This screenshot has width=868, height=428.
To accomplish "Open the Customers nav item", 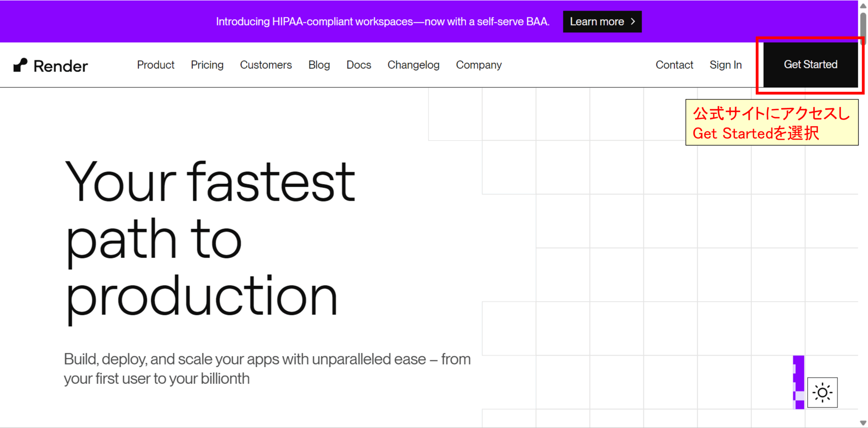I will (266, 65).
